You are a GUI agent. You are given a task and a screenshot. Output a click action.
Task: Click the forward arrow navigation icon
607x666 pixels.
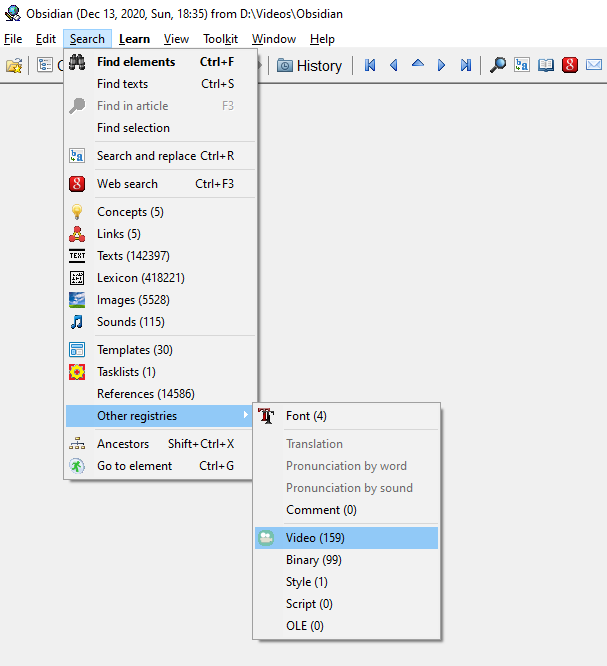point(441,65)
